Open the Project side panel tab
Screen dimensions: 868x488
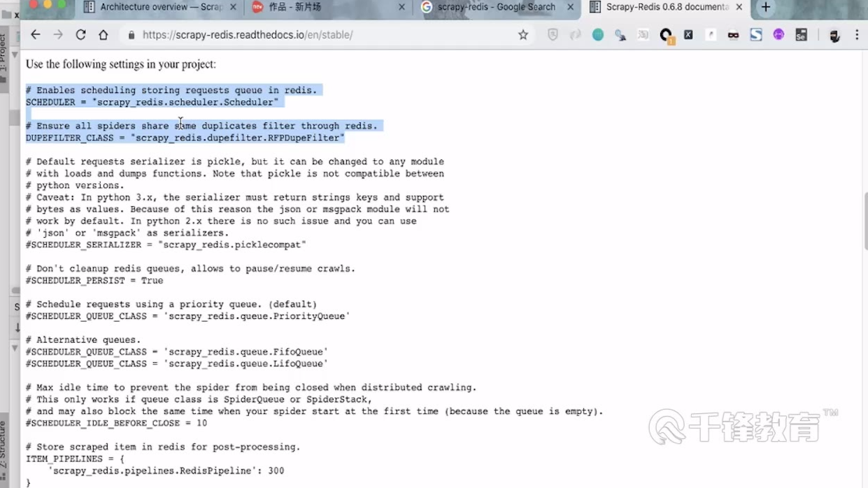coord(3,54)
